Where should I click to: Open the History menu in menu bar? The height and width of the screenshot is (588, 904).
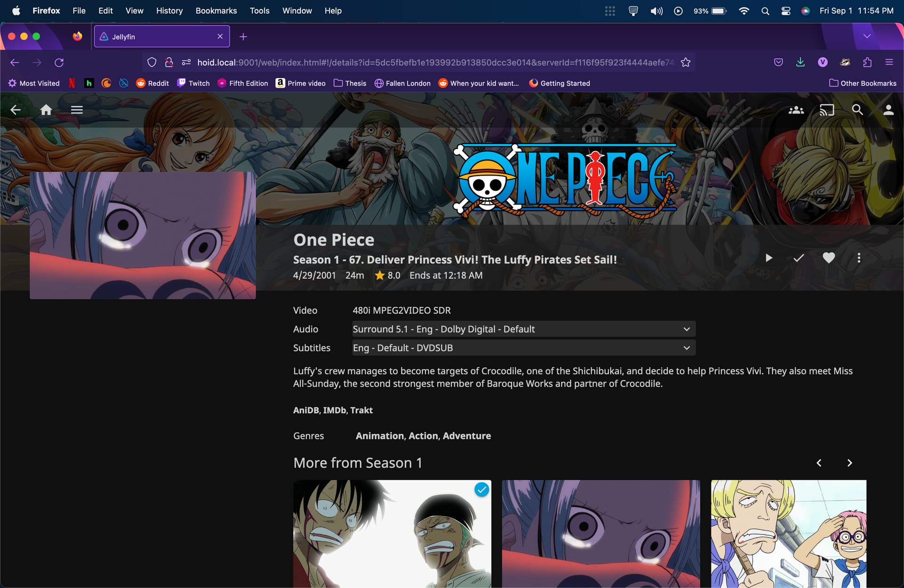point(169,10)
